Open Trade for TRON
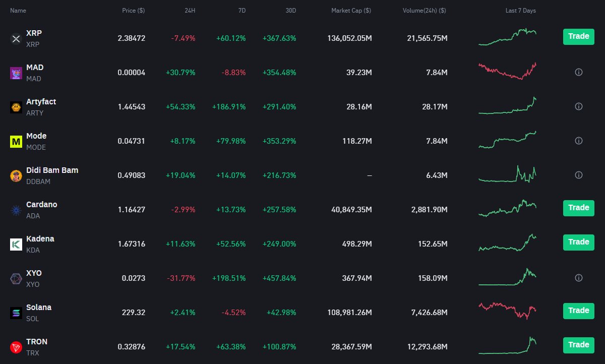The image size is (605, 364). pos(579,345)
